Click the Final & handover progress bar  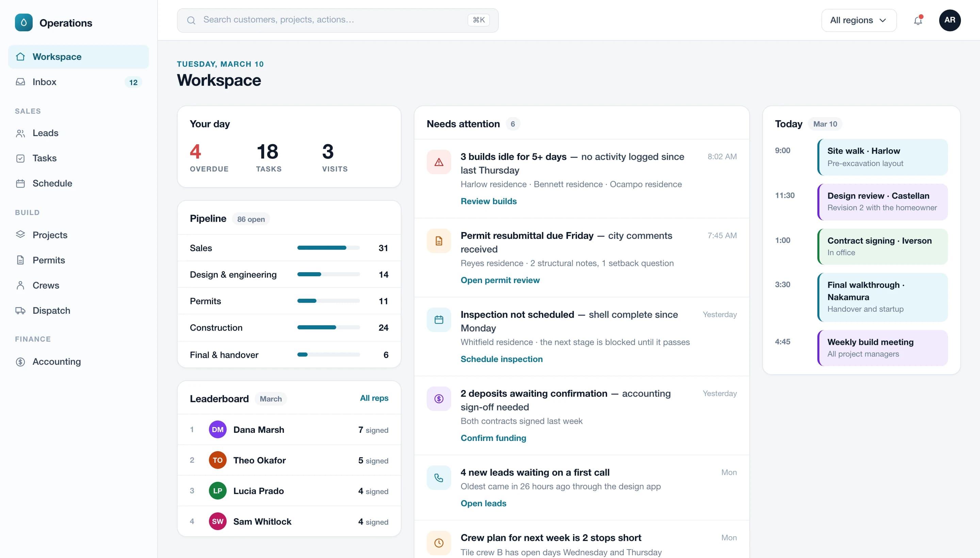pos(328,355)
